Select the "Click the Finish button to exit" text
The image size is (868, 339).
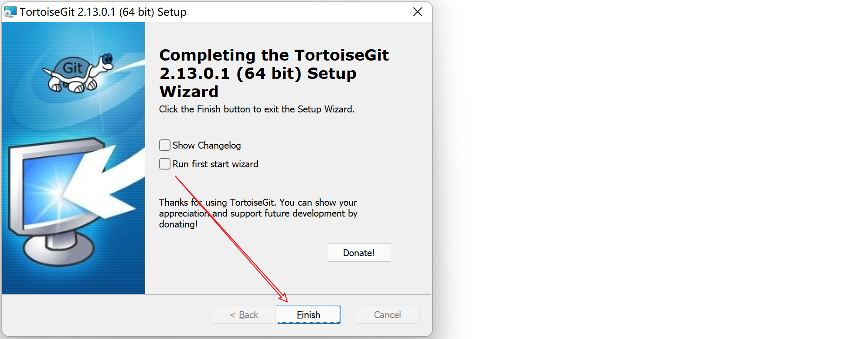(x=257, y=109)
